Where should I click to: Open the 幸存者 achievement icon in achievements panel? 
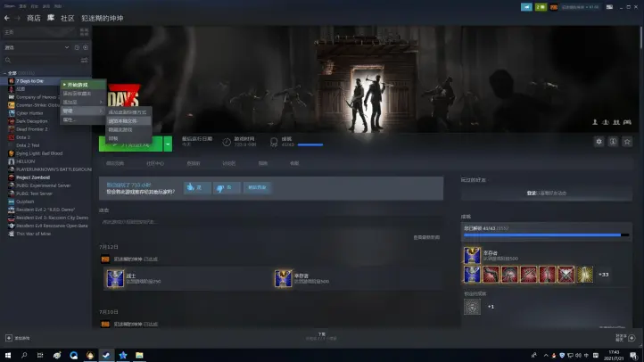click(472, 255)
